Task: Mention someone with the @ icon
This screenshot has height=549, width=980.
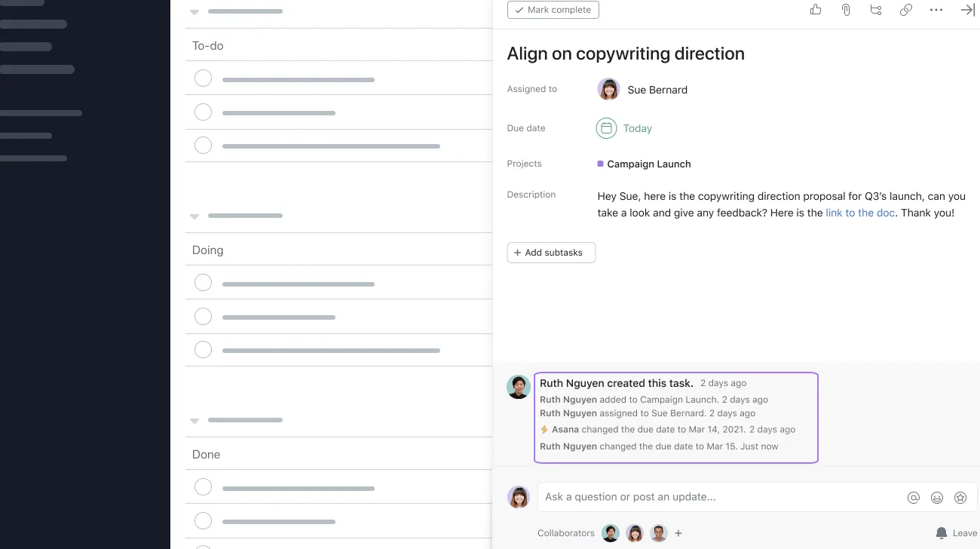Action: [x=914, y=498]
